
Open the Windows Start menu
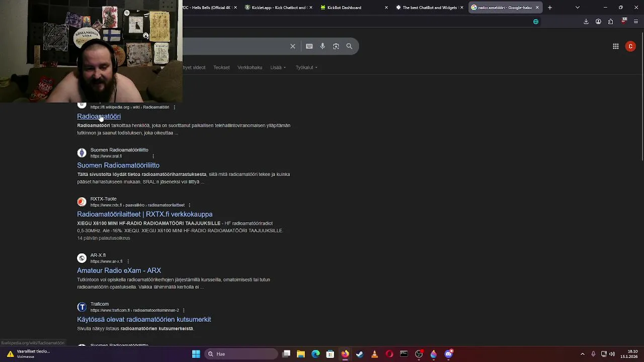(196, 354)
